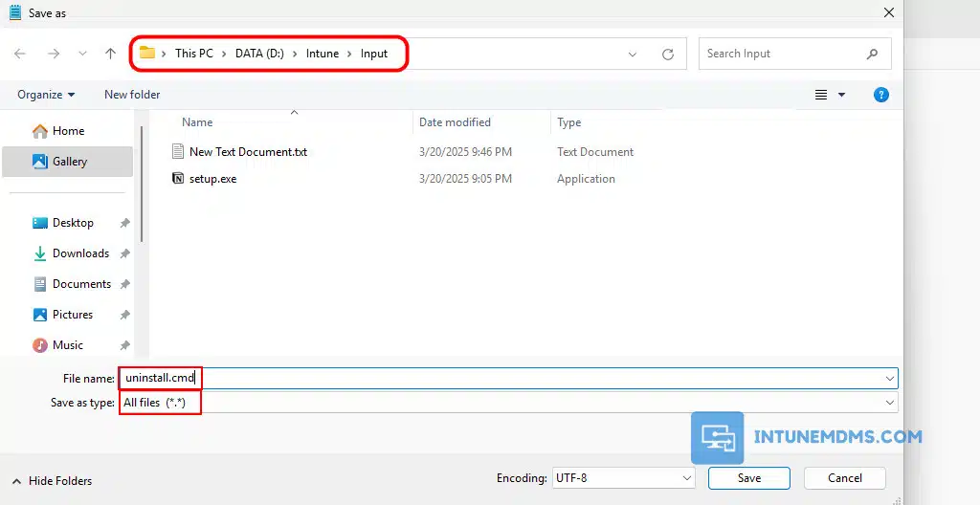Click New folder in the toolbar
This screenshot has height=505, width=980.
[132, 95]
